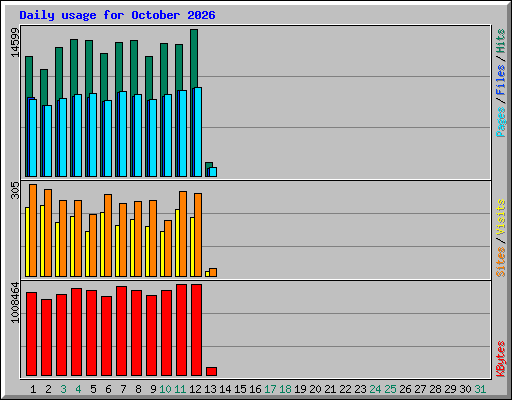This screenshot has width=512, height=400.
Task: Click the yellow visits bar for day 5
Action: coord(87,254)
